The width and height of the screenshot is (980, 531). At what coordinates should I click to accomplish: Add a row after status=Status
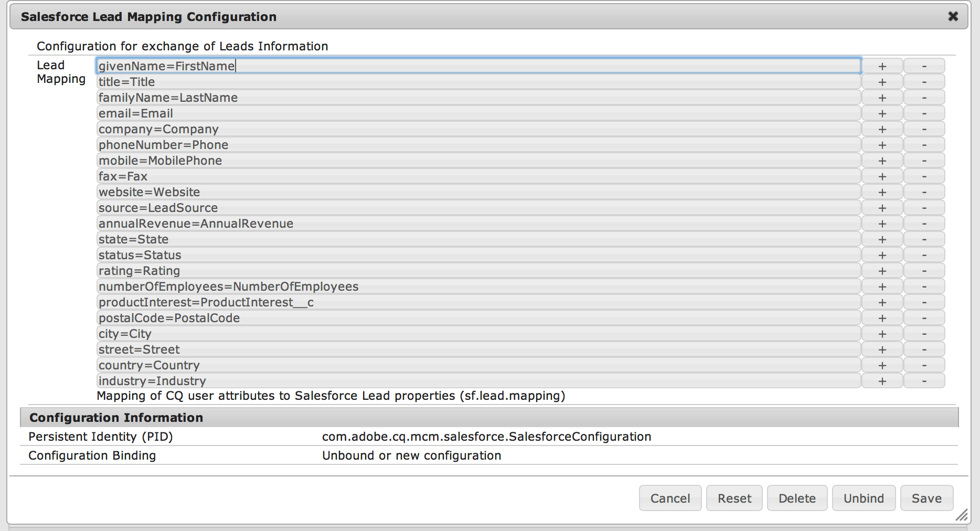(x=882, y=255)
